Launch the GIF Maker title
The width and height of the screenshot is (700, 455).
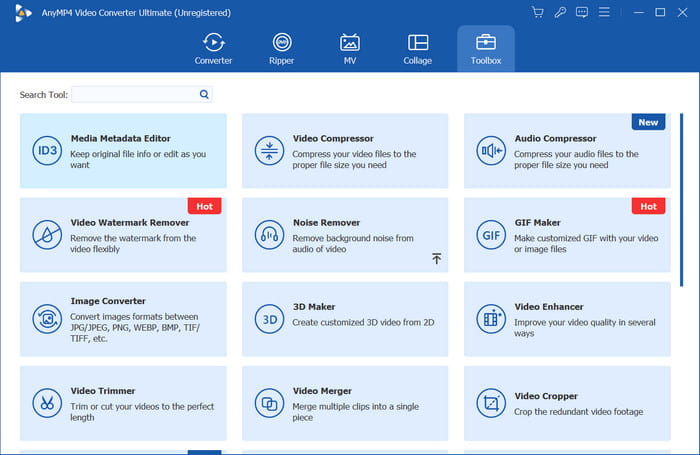coord(537,222)
